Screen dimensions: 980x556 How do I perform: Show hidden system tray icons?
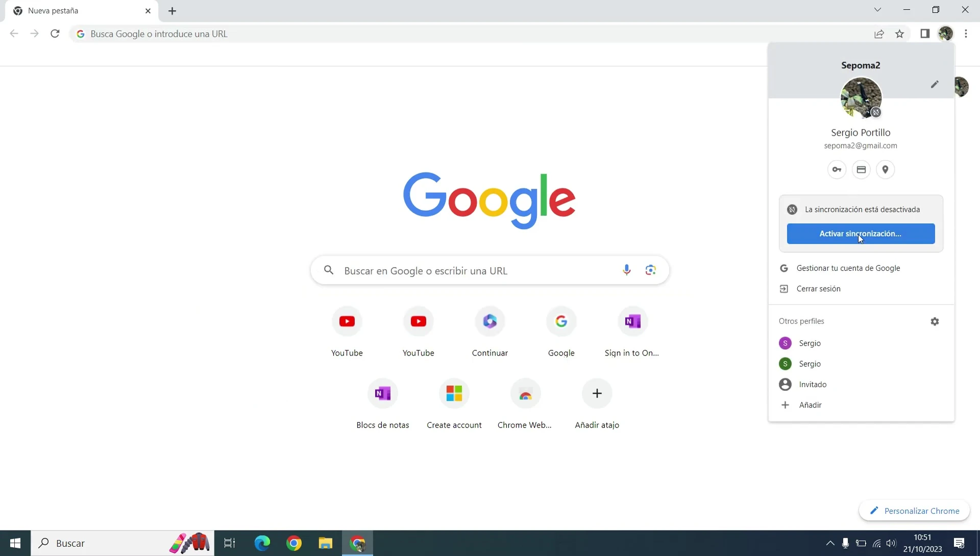click(830, 543)
